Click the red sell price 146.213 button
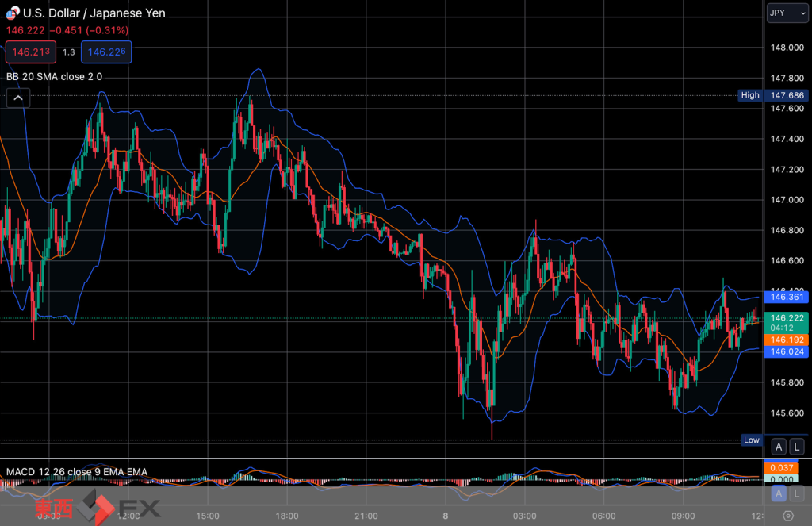The width and height of the screenshot is (812, 526). coord(31,52)
